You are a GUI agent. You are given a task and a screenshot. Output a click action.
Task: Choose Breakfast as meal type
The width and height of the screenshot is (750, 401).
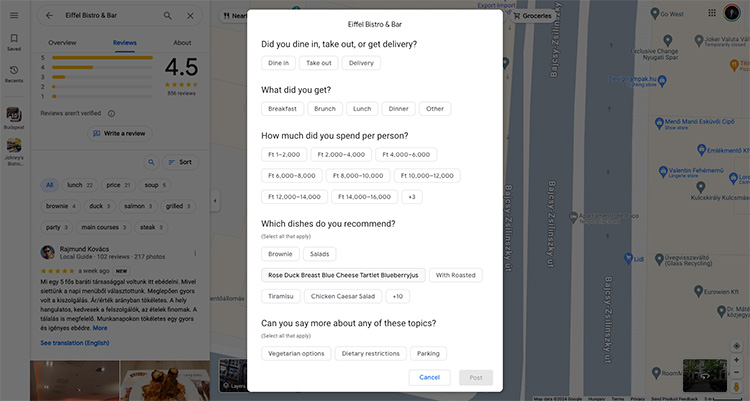click(282, 109)
